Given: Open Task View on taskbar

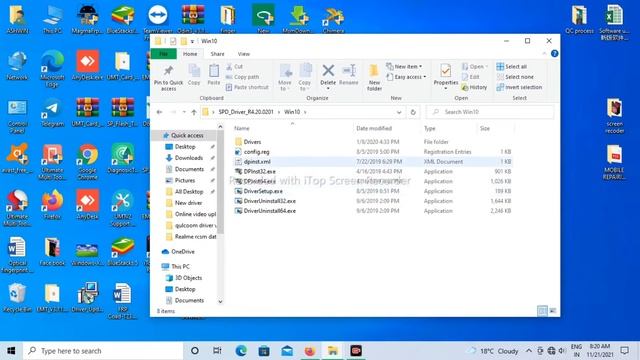Looking at the screenshot, I should point(217,351).
